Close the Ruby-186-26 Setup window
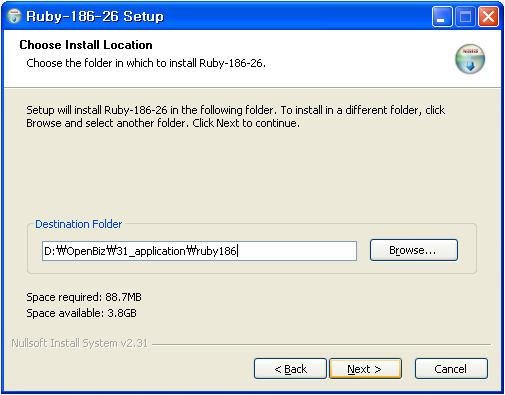This screenshot has height=395, width=505. point(488,16)
